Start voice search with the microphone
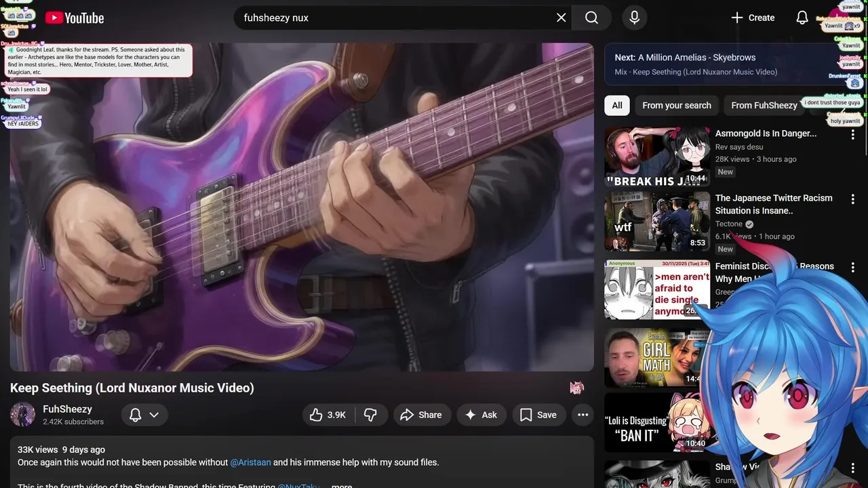868x488 pixels. (x=634, y=18)
